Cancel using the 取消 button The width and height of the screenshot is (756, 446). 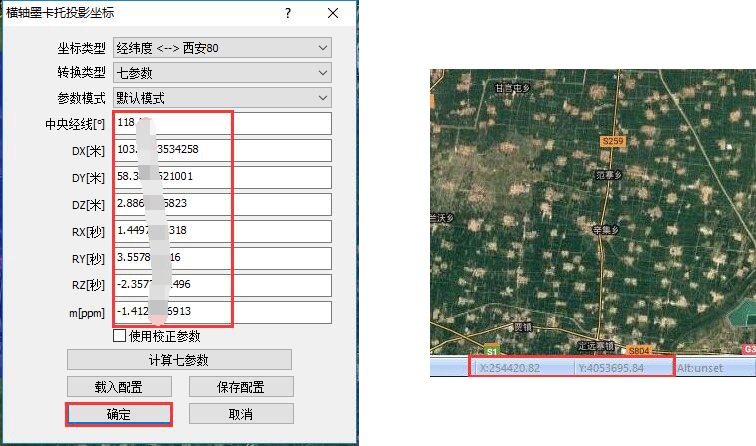click(240, 414)
